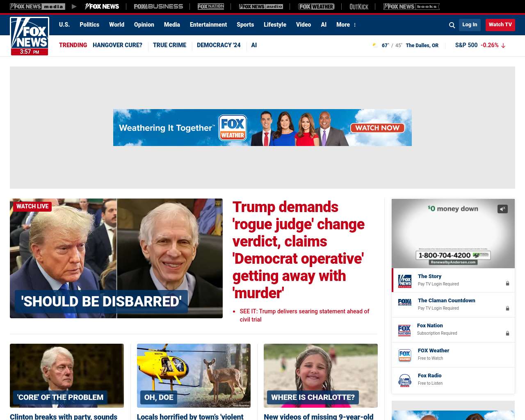Viewport: 525px width, 420px height.
Task: Click the Log In button
Action: point(470,25)
